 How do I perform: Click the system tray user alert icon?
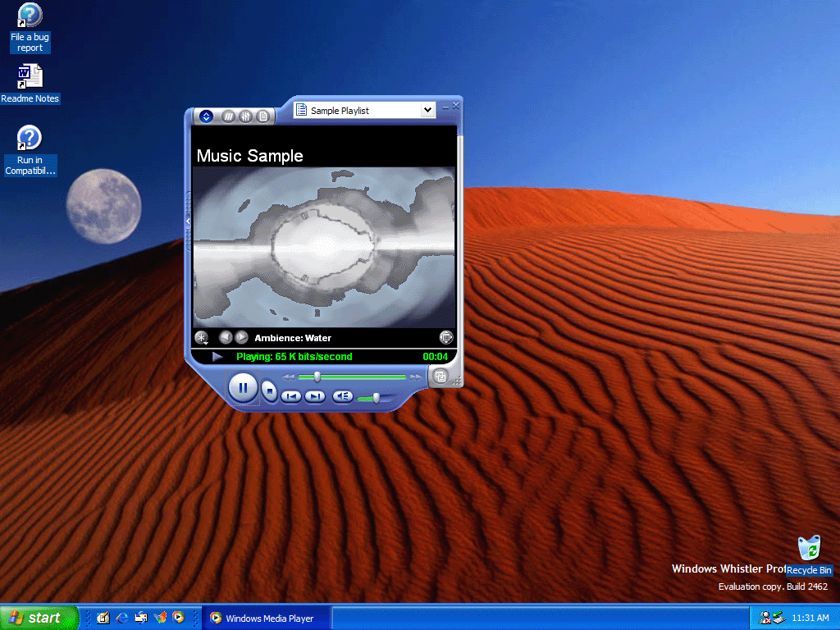click(765, 618)
